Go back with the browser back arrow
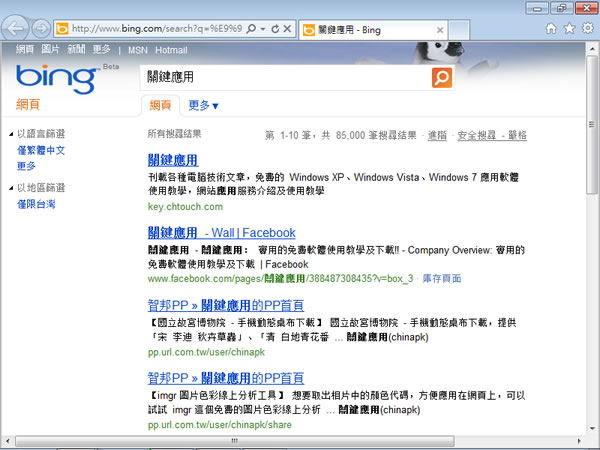This screenshot has width=600, height=450. tap(15, 28)
